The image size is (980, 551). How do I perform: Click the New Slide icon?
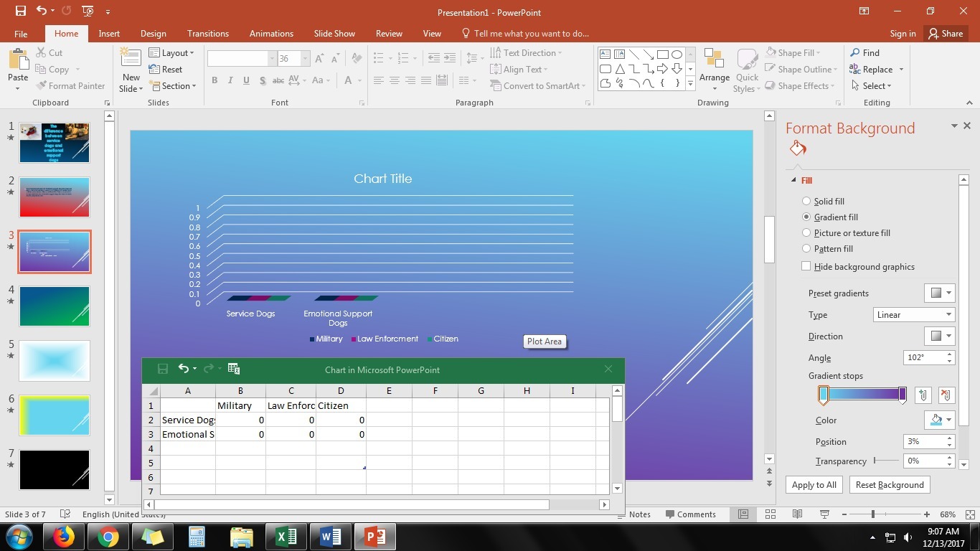[131, 60]
